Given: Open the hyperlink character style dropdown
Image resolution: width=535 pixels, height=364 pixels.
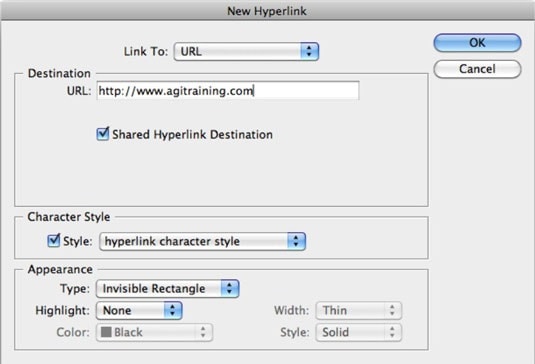Looking at the screenshot, I should coord(202,242).
